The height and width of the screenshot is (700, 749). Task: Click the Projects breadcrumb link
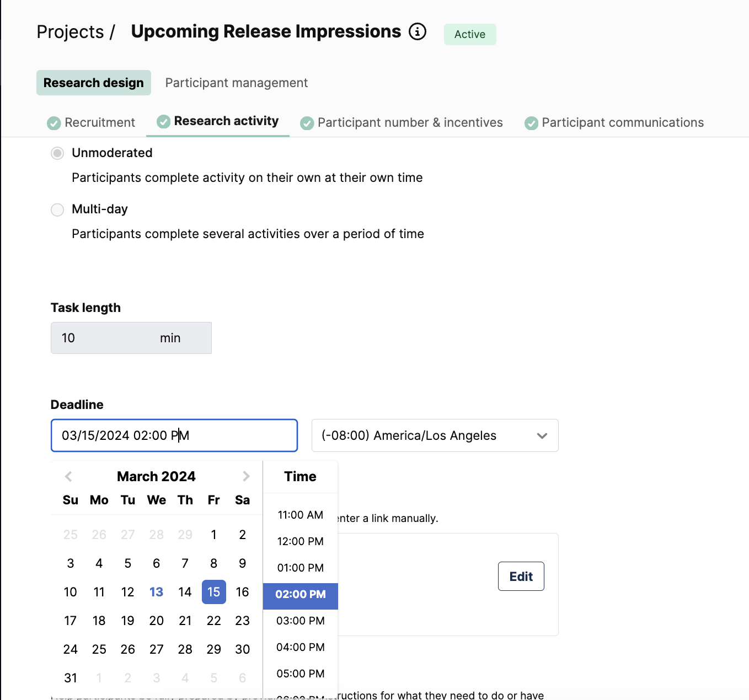(71, 32)
